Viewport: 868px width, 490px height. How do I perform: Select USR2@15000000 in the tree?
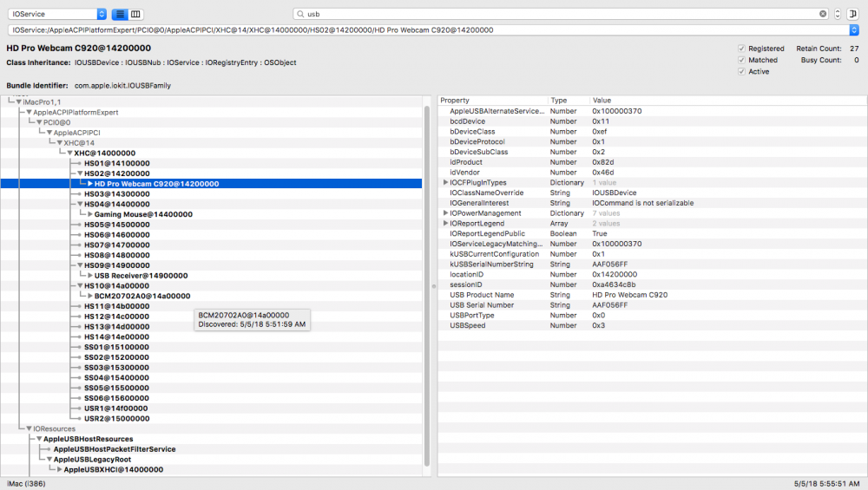tap(117, 419)
